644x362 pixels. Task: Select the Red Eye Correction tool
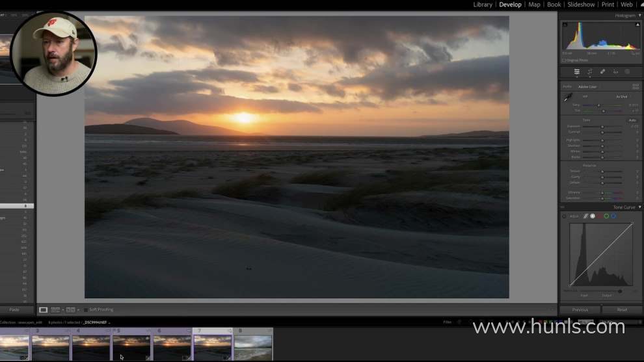(615, 72)
